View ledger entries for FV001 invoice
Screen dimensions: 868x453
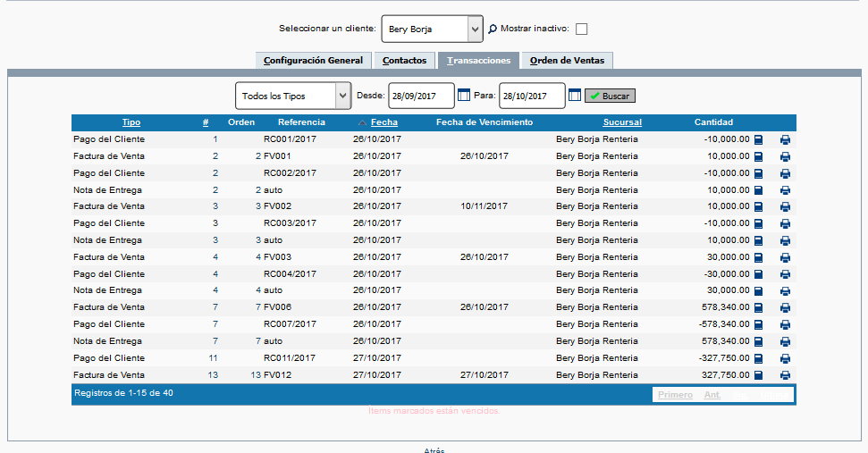(x=758, y=156)
